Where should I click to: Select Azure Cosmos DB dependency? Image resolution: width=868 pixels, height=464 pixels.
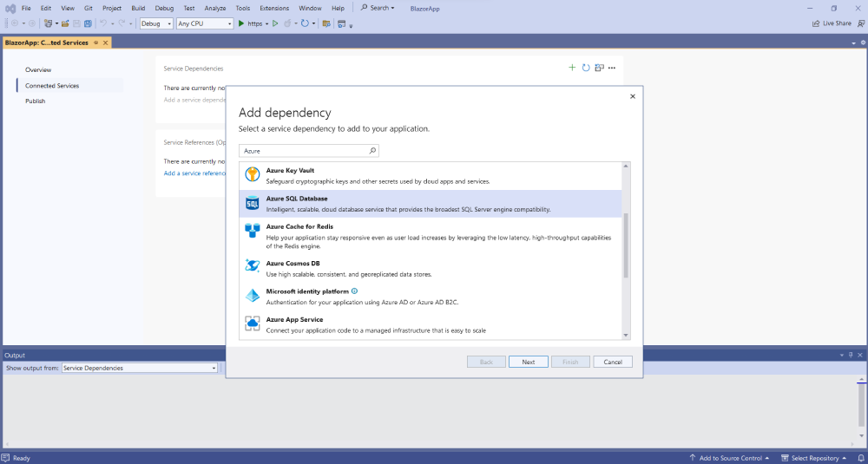pos(431,268)
